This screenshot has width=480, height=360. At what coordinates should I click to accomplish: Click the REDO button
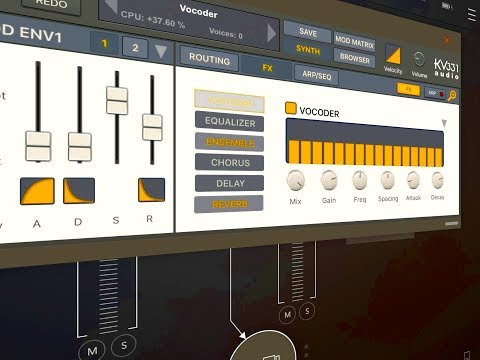click(51, 4)
